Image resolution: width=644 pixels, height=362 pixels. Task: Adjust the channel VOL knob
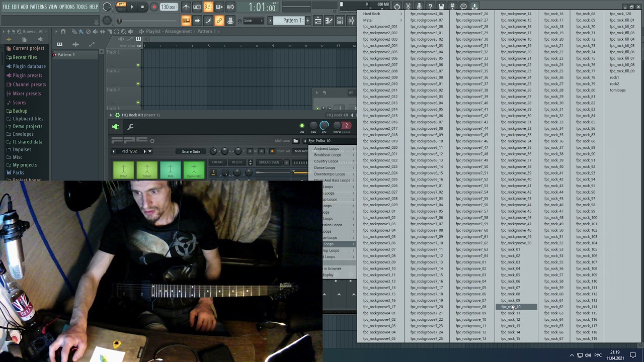(324, 125)
